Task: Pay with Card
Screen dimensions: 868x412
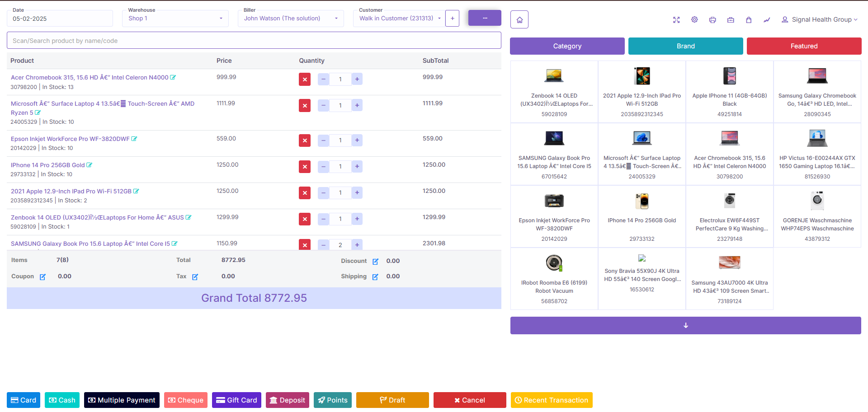Action: pos(24,400)
